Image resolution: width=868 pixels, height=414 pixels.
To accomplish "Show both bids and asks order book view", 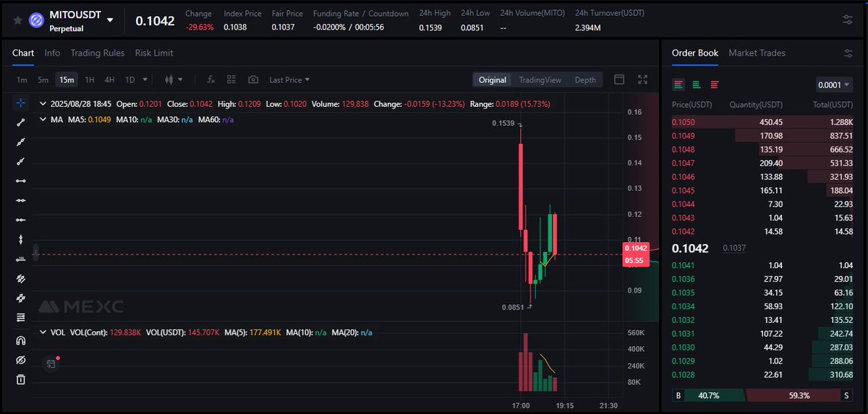I will pyautogui.click(x=678, y=85).
